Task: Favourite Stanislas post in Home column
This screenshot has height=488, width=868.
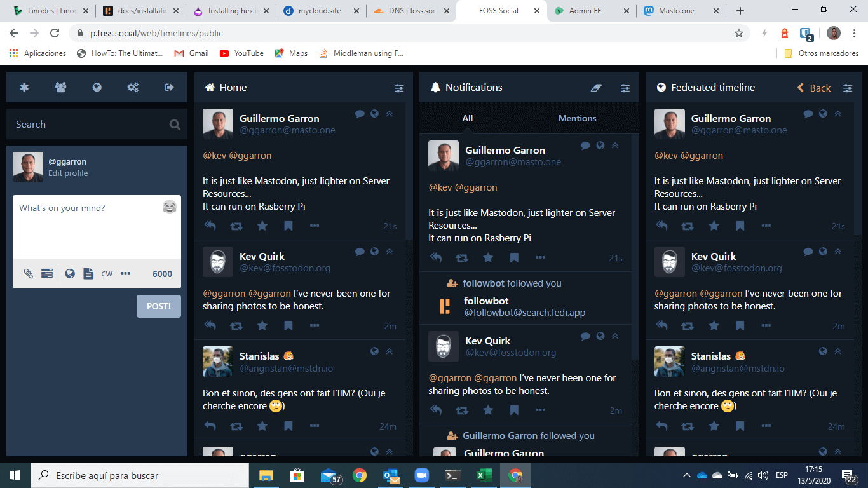Action: [262, 426]
